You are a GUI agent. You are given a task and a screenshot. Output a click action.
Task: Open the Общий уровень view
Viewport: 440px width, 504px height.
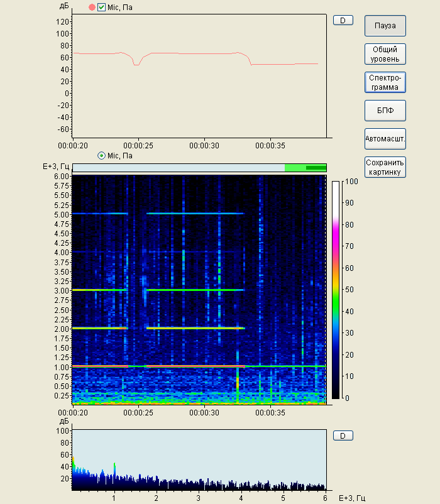[x=385, y=54]
